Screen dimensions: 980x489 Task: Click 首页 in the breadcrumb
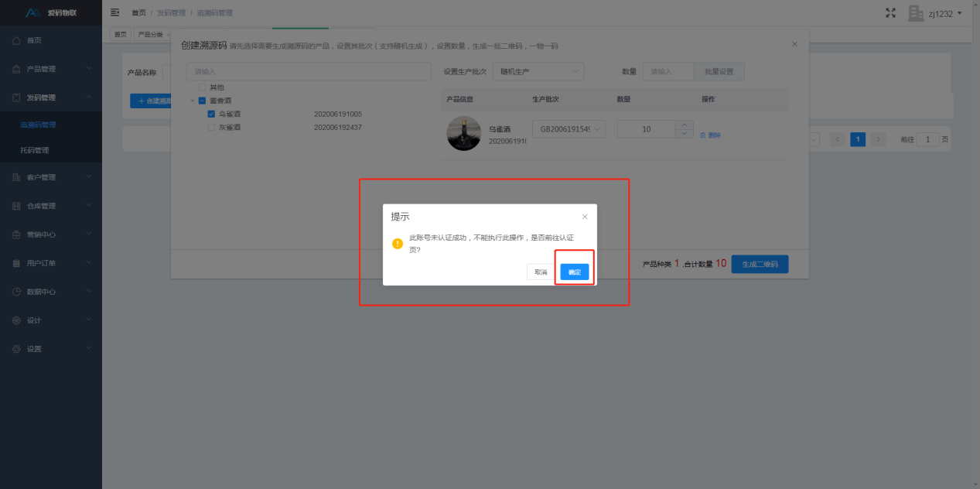[138, 13]
